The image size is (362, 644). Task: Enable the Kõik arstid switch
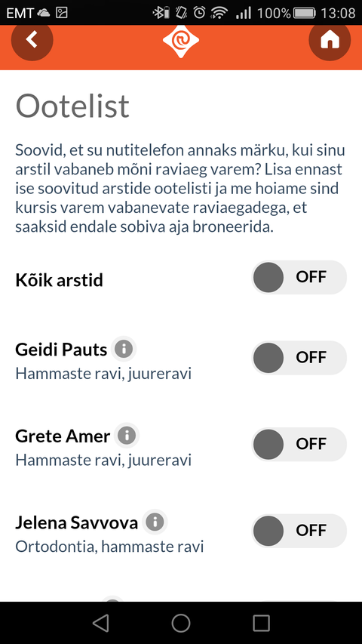[299, 277]
